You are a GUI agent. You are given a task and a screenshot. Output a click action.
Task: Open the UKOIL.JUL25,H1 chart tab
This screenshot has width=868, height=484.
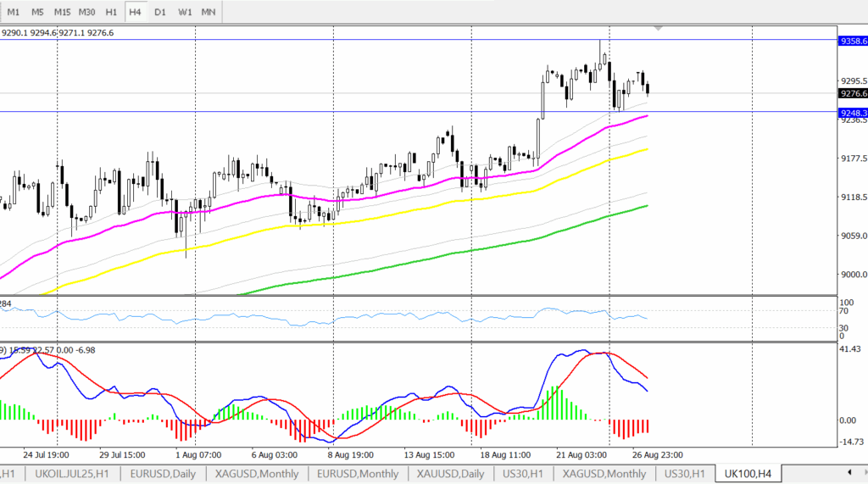(72, 474)
